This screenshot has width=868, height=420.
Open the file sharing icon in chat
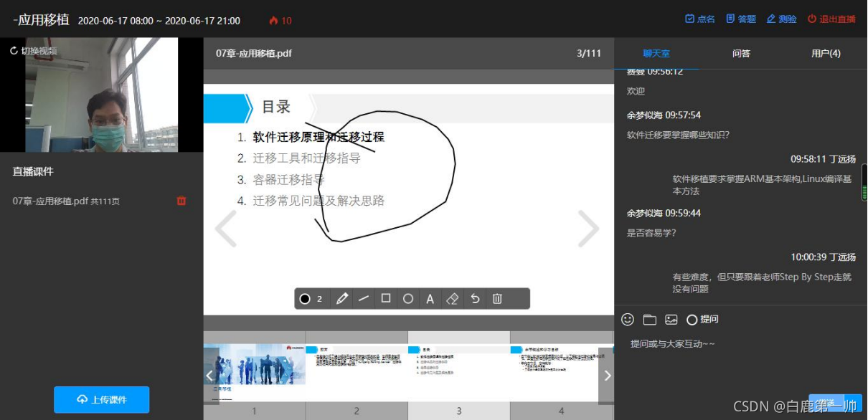pos(649,320)
